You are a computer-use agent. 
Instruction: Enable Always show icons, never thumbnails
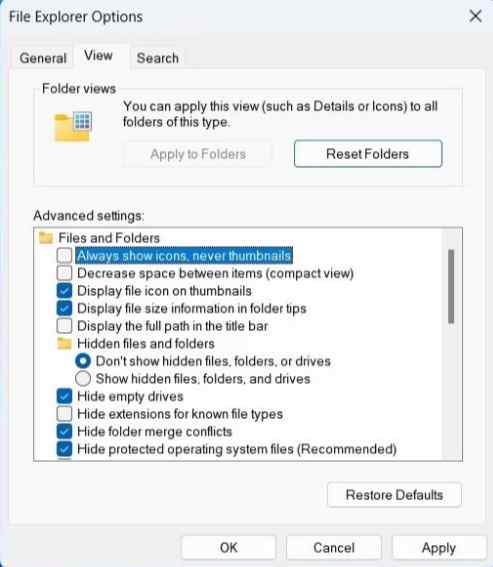point(64,255)
